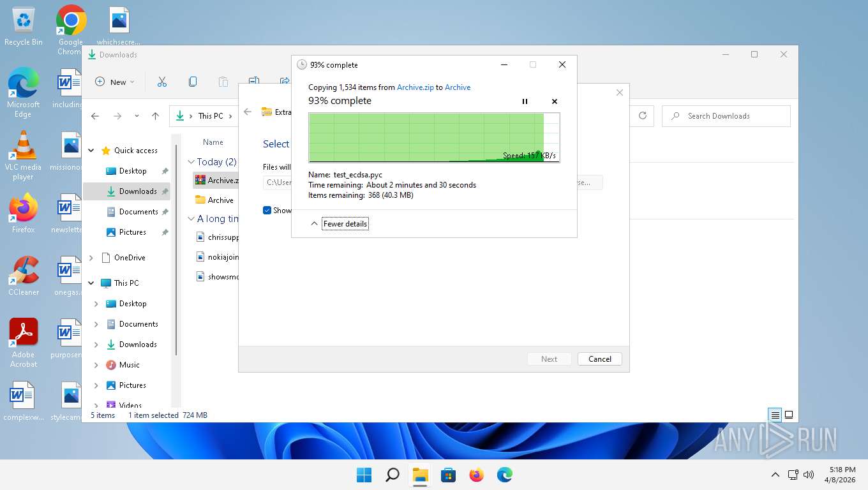Expand Documents under This PC
Screen dimensions: 868x490
pos(96,324)
